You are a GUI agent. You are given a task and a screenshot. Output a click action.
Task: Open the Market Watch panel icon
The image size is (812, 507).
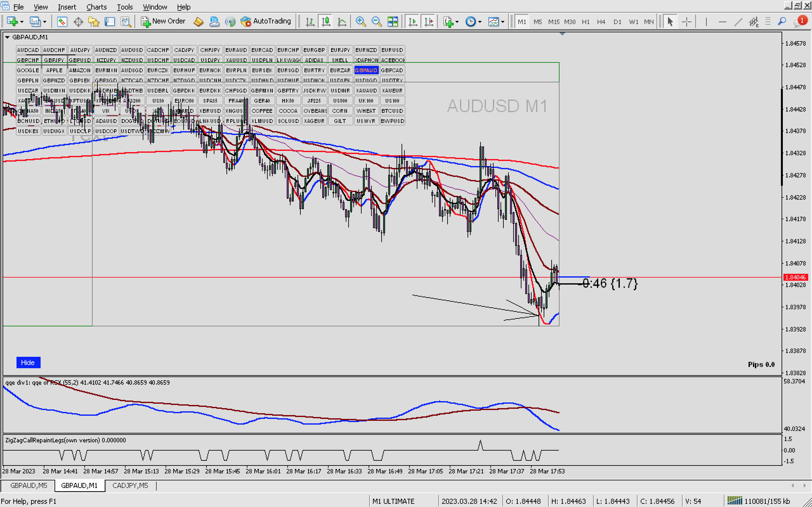click(x=62, y=22)
